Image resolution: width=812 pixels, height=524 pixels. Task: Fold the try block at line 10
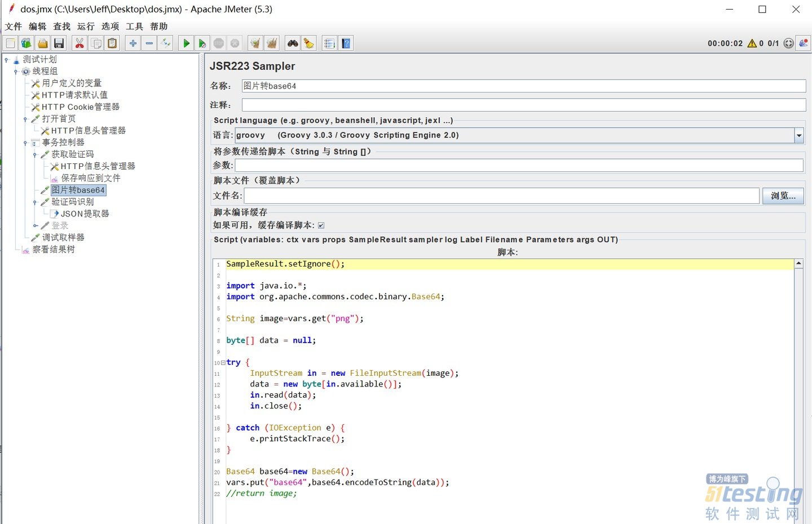(x=223, y=362)
